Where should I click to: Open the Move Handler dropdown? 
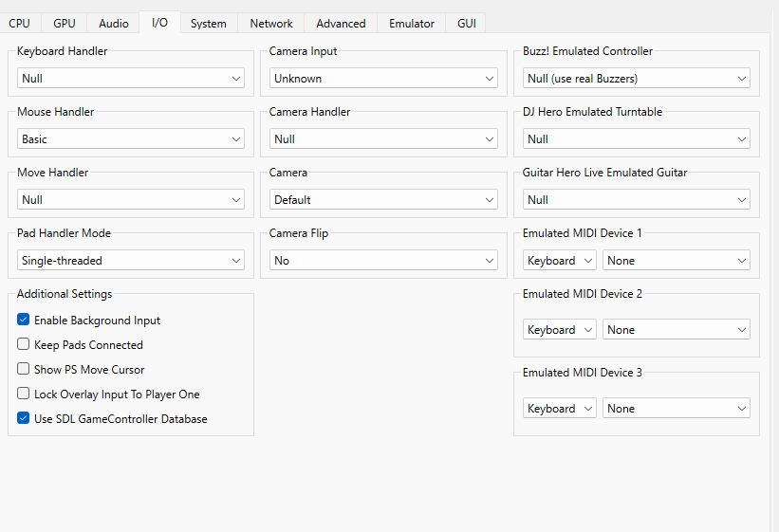pos(131,200)
